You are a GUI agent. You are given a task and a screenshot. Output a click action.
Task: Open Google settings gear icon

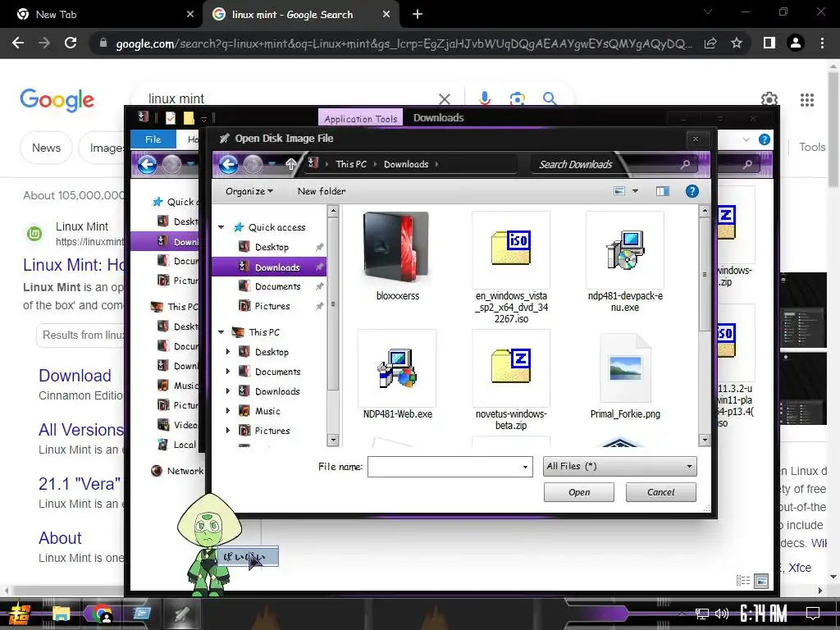tap(769, 99)
